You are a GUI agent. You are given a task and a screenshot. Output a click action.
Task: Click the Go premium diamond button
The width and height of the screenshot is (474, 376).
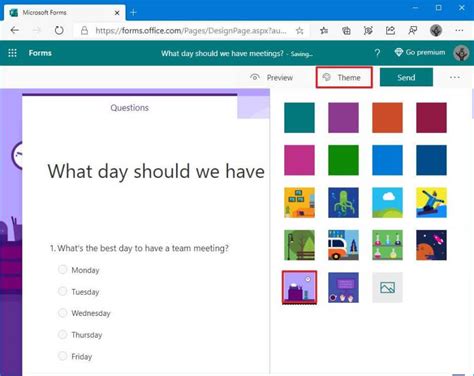pyautogui.click(x=420, y=52)
